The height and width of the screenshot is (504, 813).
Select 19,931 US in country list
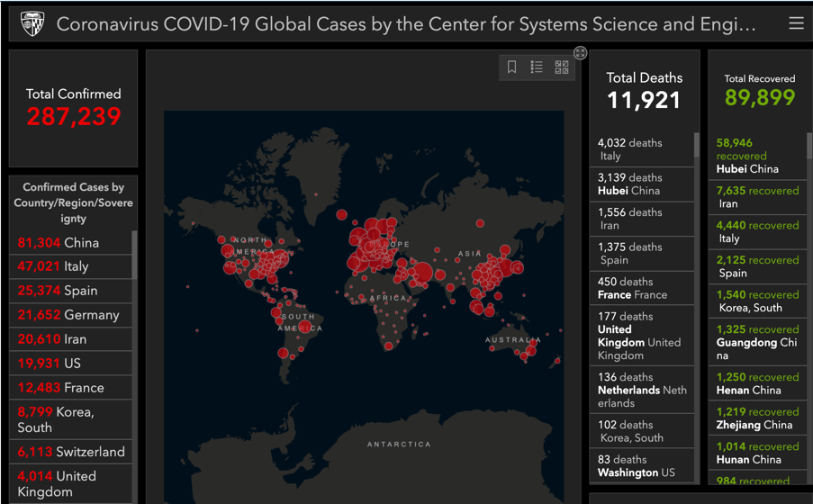70,364
